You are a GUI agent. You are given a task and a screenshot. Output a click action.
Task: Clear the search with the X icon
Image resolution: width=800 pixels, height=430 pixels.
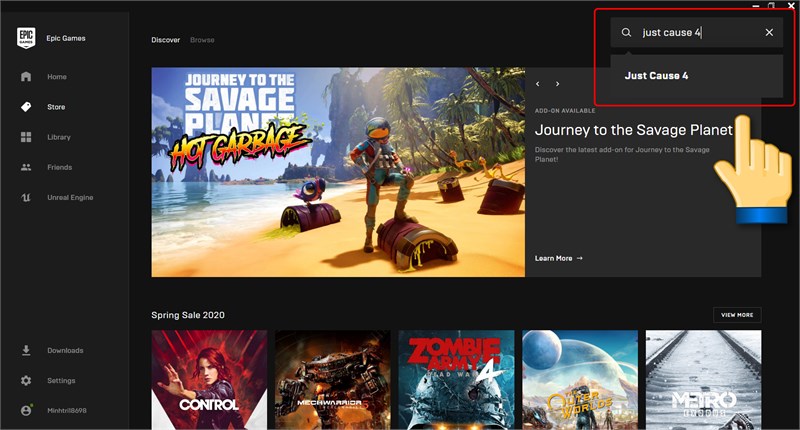click(769, 33)
